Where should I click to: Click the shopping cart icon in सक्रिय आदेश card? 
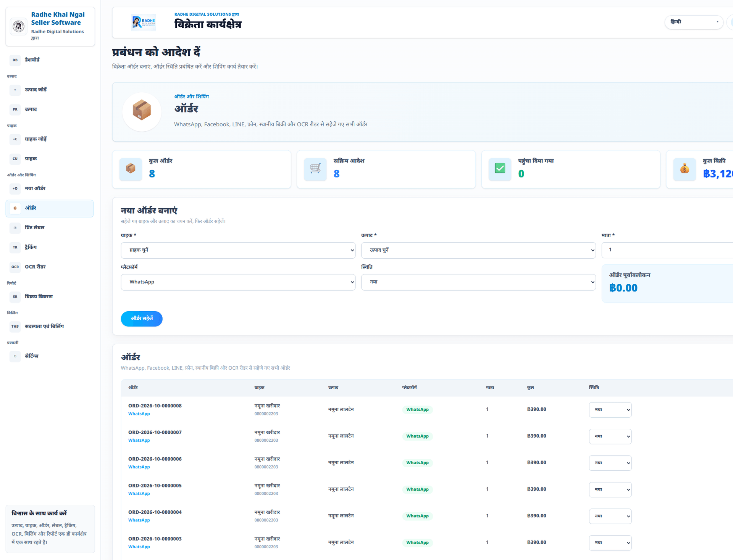[x=315, y=169]
